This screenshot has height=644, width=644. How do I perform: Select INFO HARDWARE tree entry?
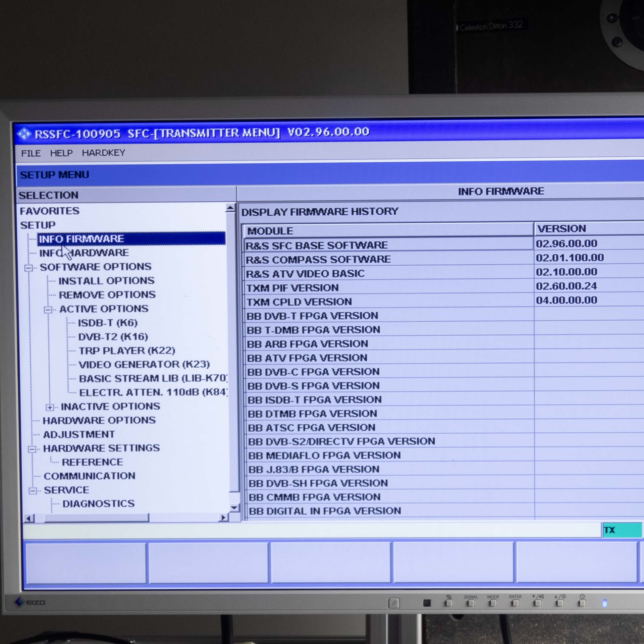84,253
